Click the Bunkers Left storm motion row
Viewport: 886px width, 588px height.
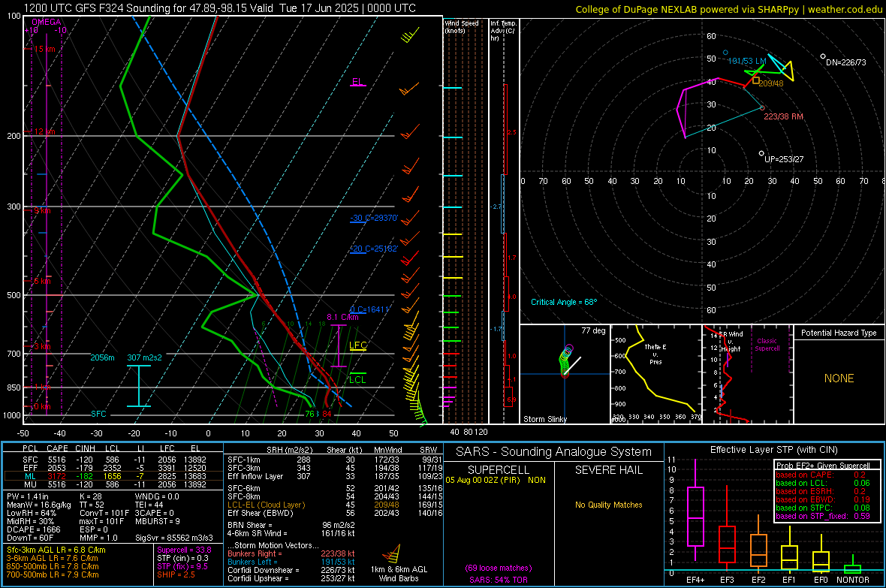(x=291, y=562)
